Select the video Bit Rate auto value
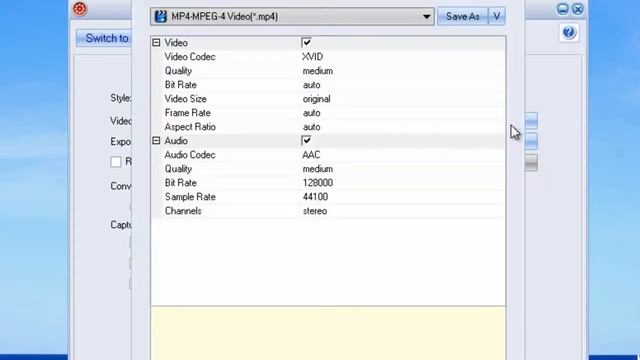The image size is (640, 360). point(311,85)
